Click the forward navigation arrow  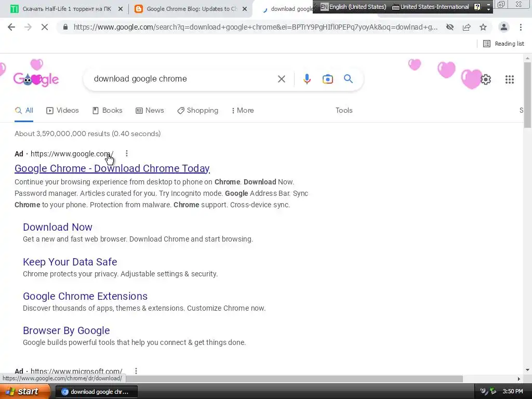[x=28, y=27]
